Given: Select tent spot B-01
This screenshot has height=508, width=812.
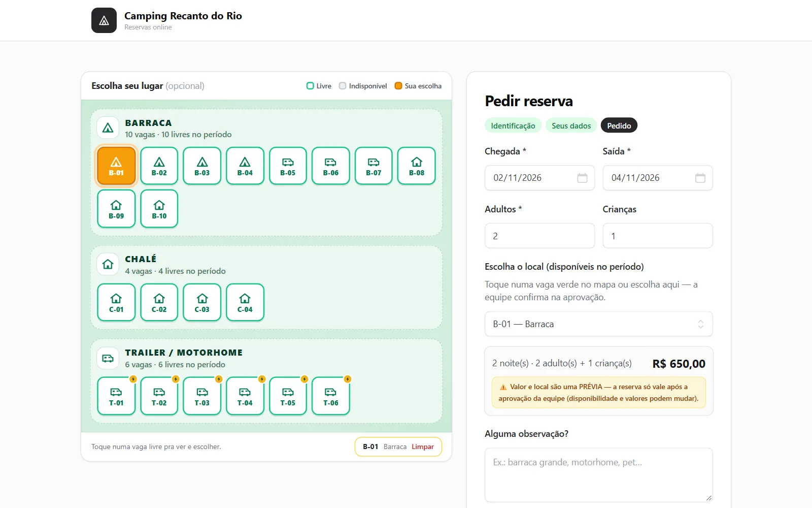Looking at the screenshot, I should pyautogui.click(x=116, y=166).
